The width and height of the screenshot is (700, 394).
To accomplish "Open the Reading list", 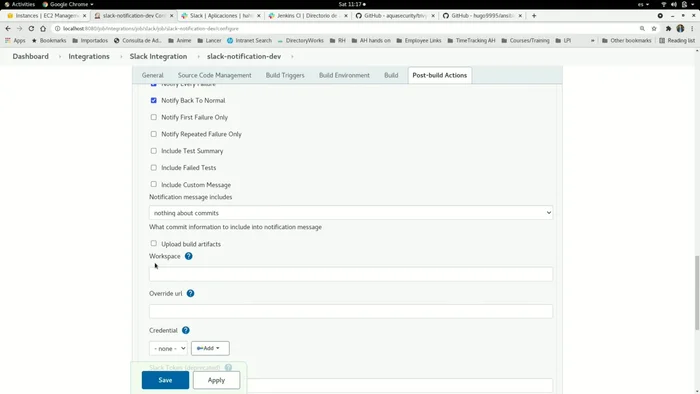I will (x=677, y=41).
